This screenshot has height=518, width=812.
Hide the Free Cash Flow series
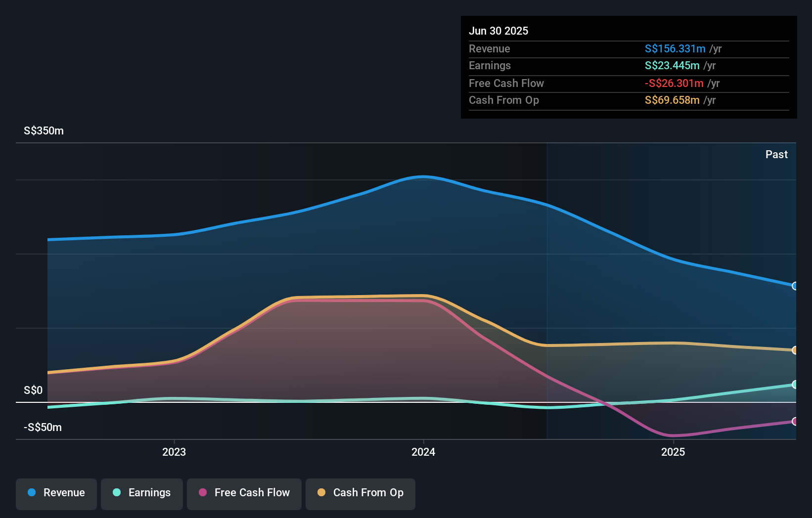(244, 493)
